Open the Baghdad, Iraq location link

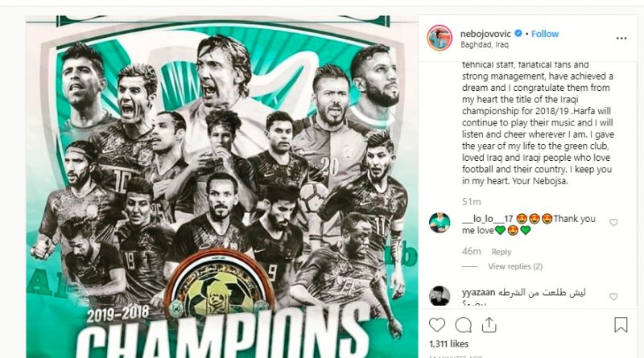coord(485,44)
